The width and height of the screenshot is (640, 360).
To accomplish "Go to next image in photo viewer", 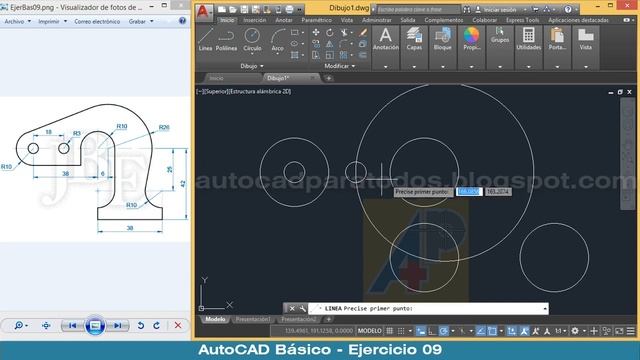I will coord(118,326).
